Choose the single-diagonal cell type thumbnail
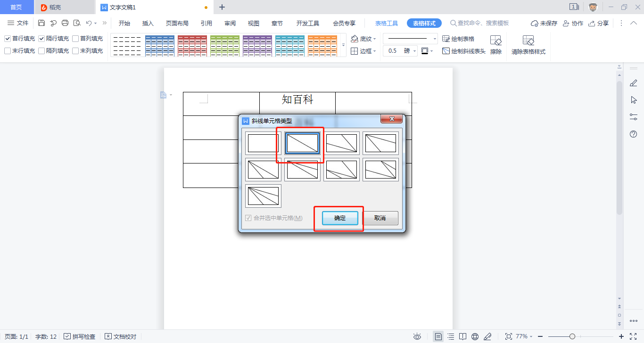This screenshot has width=644, height=343. tap(302, 143)
